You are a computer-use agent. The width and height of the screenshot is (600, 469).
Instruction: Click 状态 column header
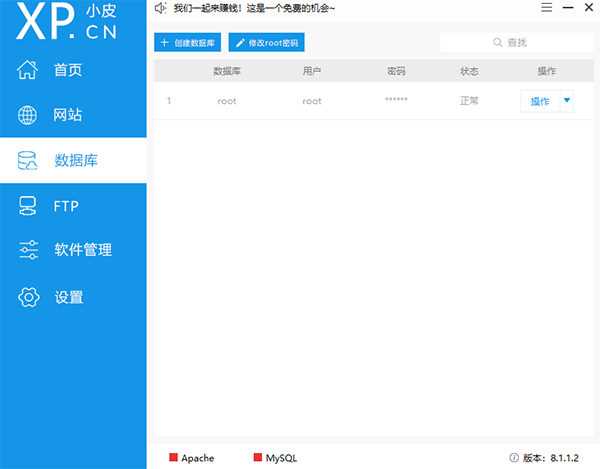pos(469,71)
